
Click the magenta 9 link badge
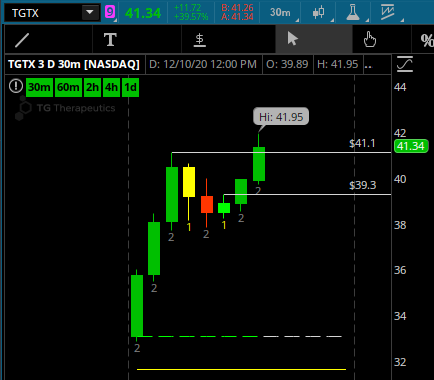point(110,12)
